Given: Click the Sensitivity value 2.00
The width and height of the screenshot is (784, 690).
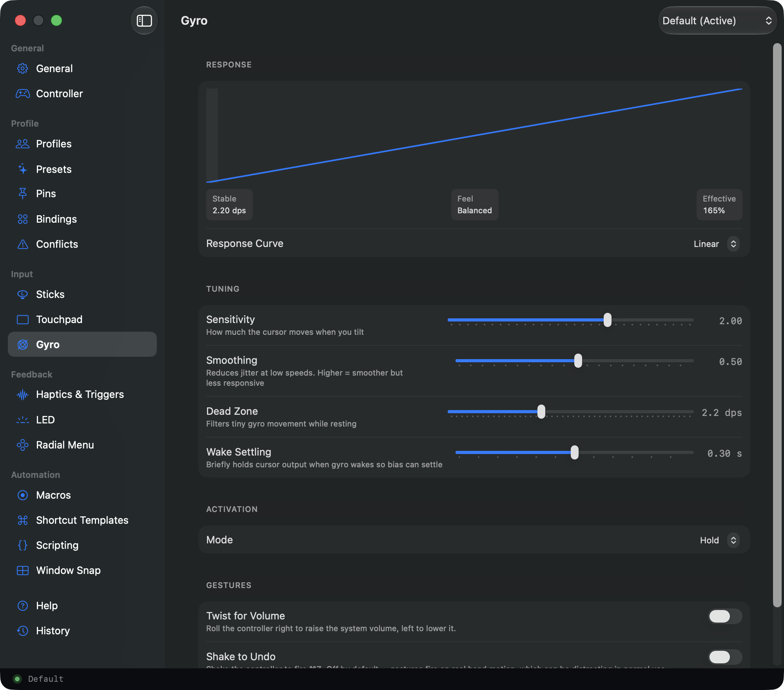Looking at the screenshot, I should coord(730,321).
